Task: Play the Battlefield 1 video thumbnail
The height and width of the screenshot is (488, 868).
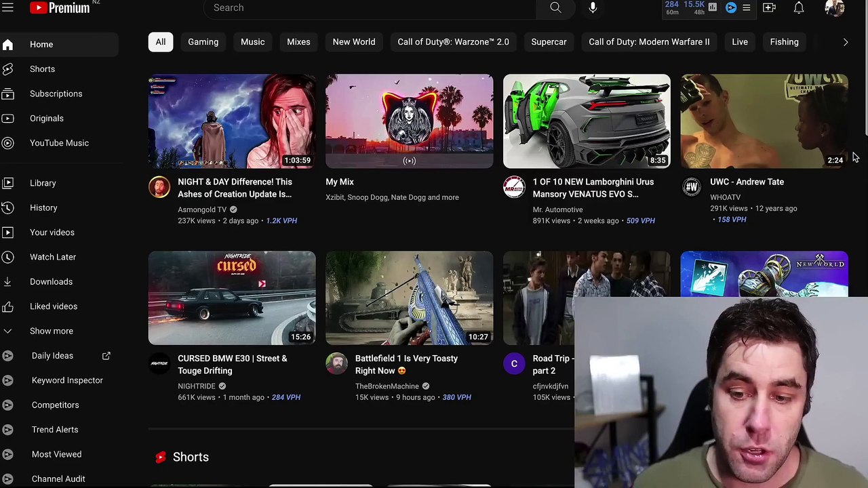Action: click(410, 298)
